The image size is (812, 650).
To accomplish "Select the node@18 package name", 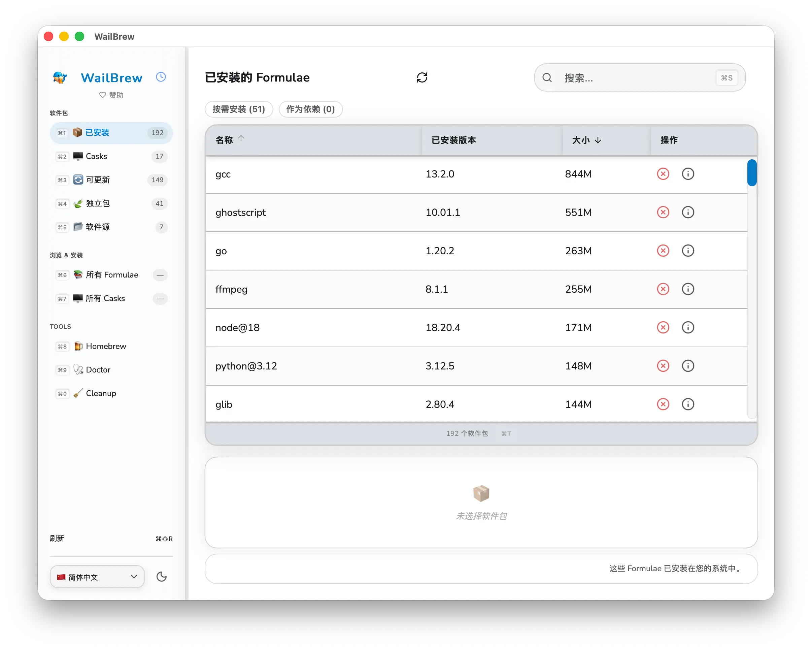I will click(237, 328).
